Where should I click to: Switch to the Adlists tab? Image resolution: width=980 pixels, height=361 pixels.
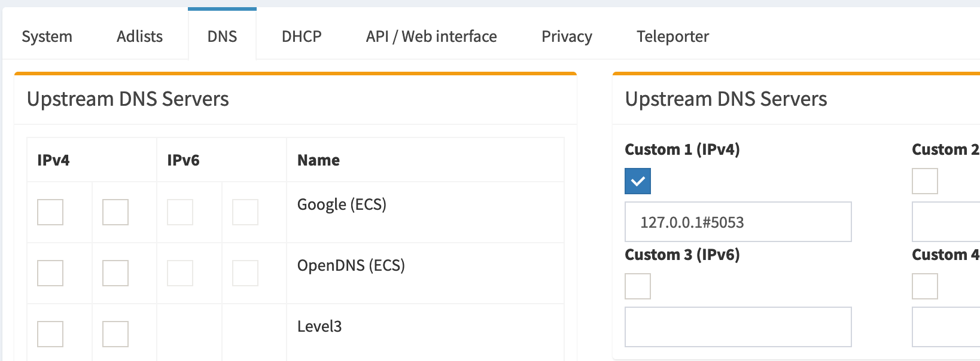139,36
